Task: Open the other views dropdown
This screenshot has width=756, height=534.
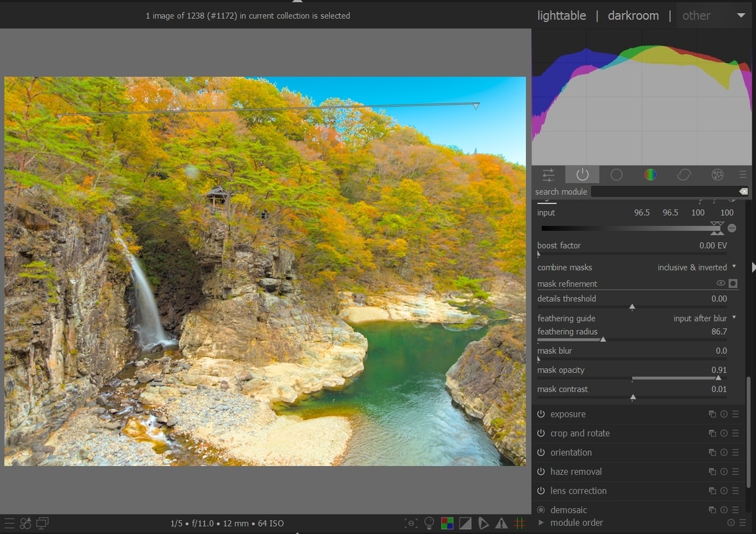Action: point(714,16)
